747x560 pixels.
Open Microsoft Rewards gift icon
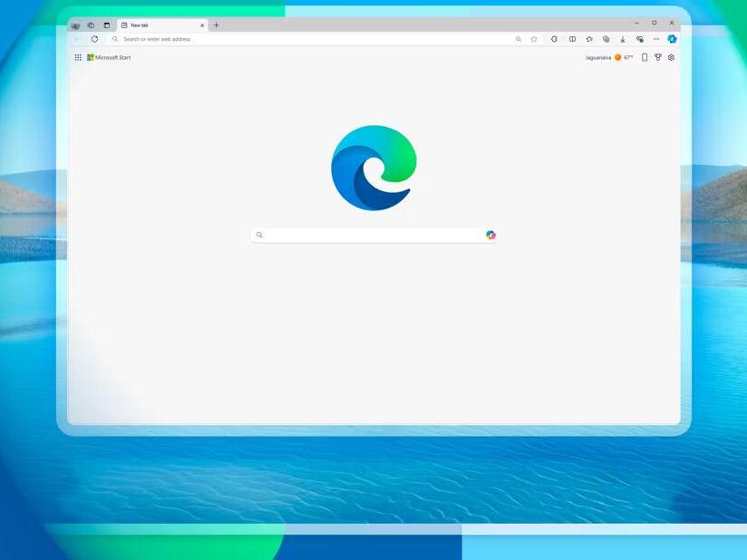click(657, 57)
